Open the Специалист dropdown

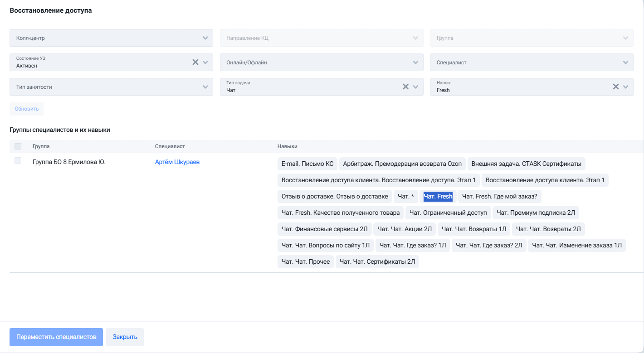click(532, 63)
